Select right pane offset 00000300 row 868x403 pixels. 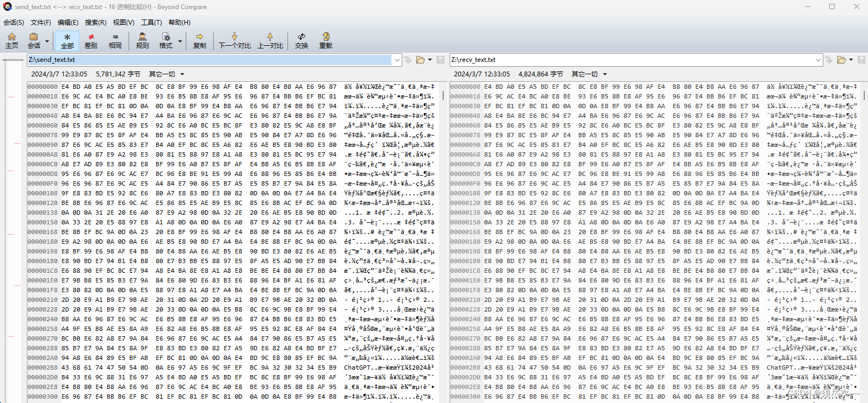coord(654,396)
